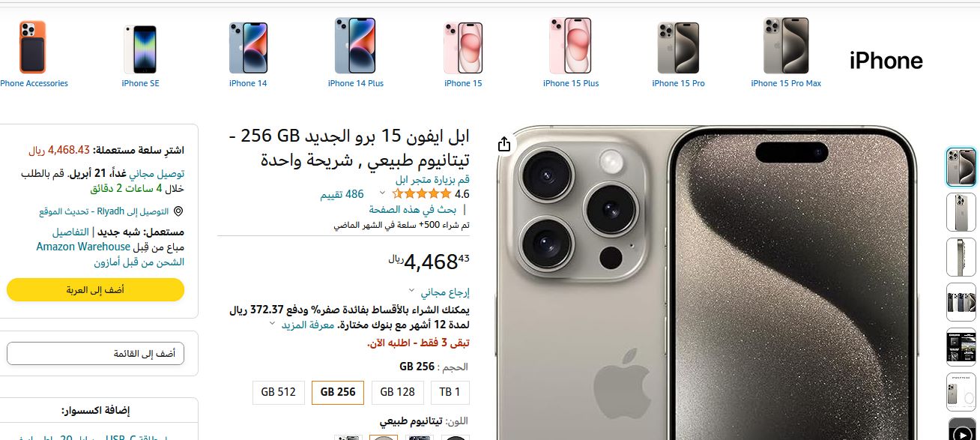The height and width of the screenshot is (440, 980).
Task: Open the iPhone 15 Pro category icon
Action: 678,47
